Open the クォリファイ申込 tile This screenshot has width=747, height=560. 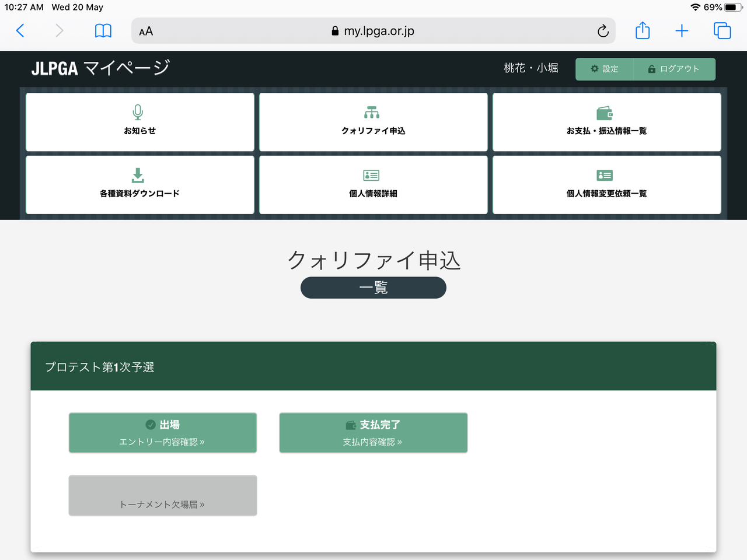[373, 122]
